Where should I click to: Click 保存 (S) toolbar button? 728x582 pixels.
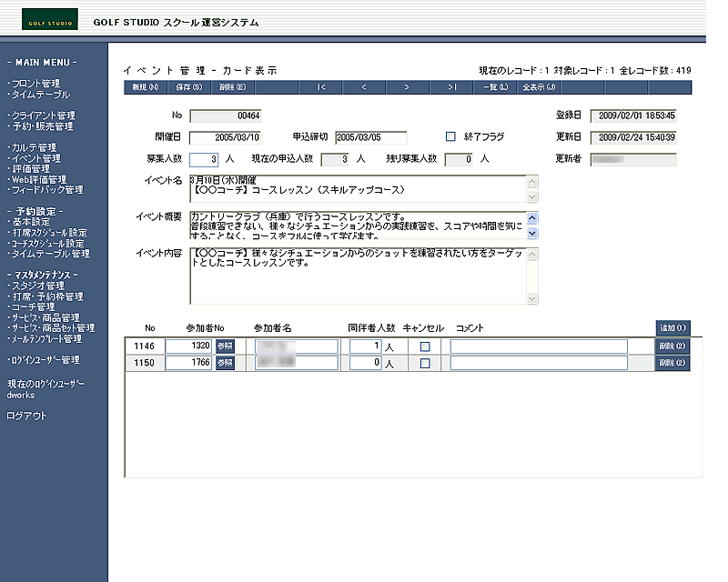[189, 87]
